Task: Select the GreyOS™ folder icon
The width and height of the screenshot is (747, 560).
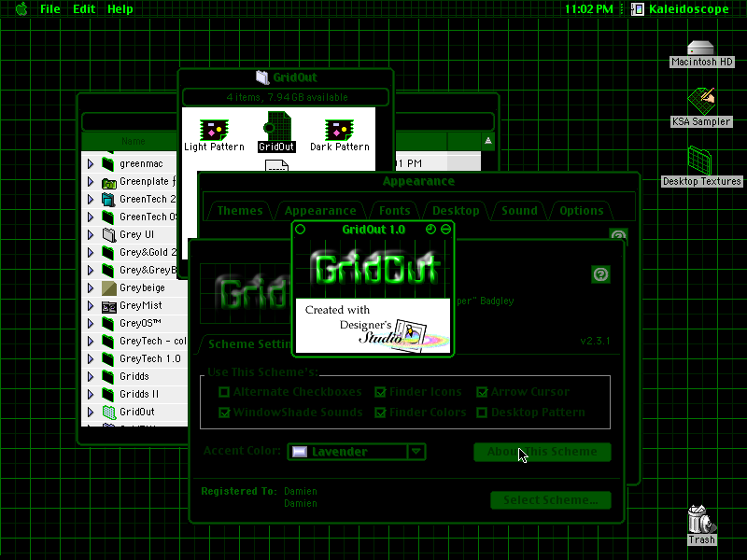Action: coord(108,323)
